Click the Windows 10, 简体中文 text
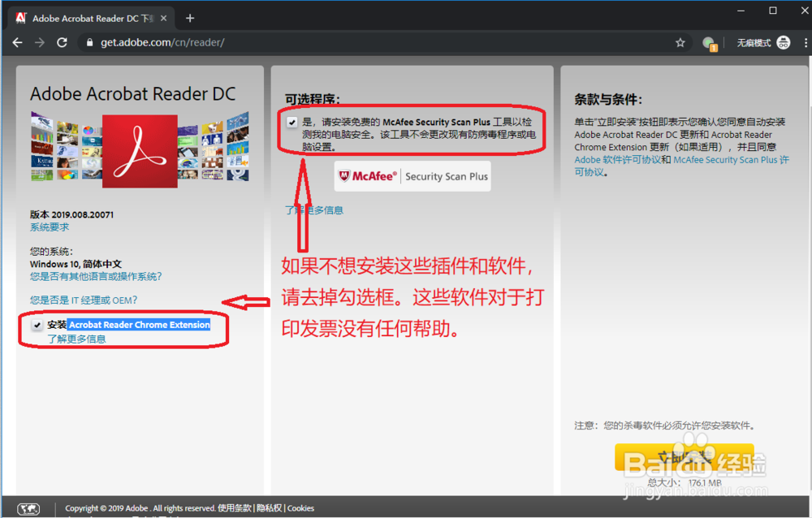 pos(76,264)
